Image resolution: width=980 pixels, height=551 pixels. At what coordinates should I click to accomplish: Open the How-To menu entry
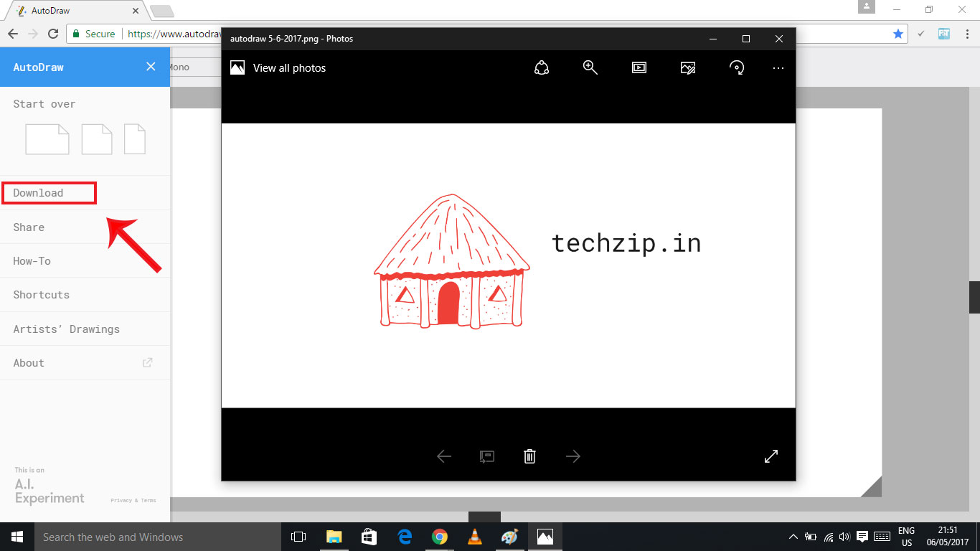pyautogui.click(x=32, y=261)
